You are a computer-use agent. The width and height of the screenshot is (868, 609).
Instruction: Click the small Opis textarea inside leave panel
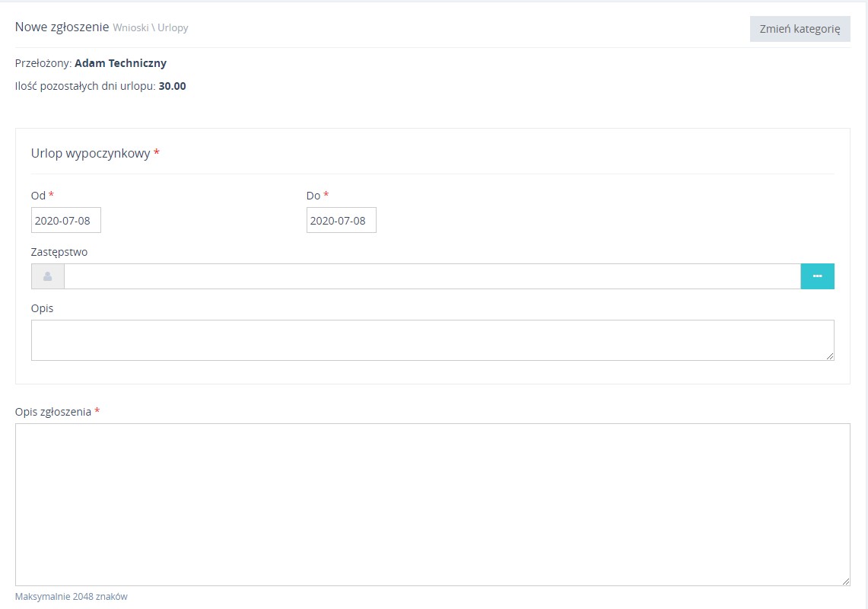[x=432, y=340]
